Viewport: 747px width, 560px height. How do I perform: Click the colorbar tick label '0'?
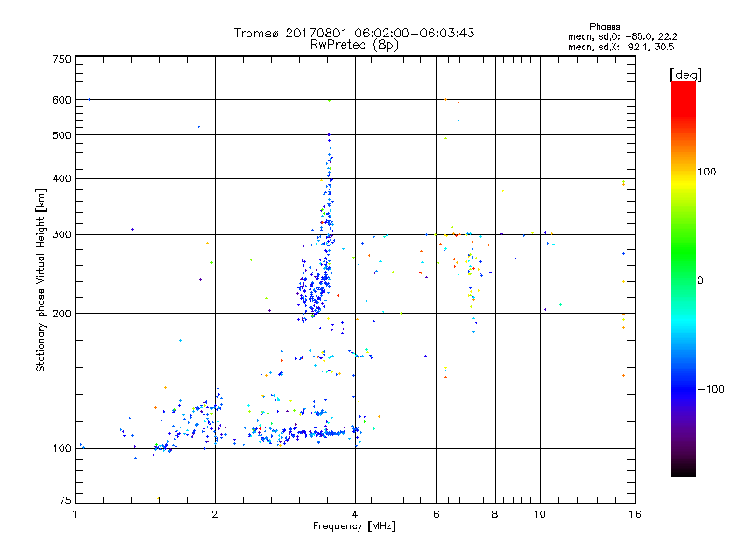[699, 281]
